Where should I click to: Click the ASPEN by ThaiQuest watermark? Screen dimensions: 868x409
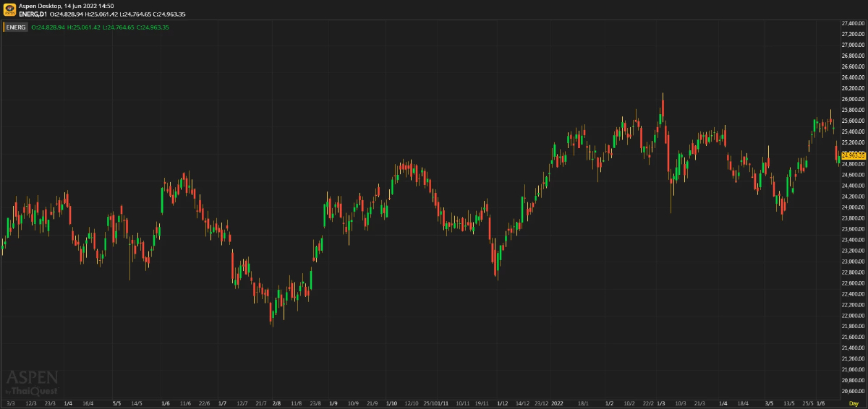(32, 382)
